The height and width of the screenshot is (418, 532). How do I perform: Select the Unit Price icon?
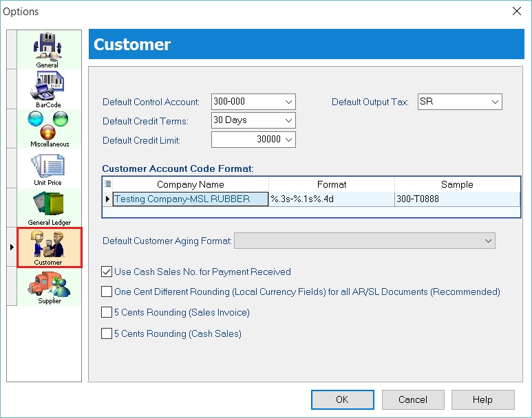[x=48, y=168]
